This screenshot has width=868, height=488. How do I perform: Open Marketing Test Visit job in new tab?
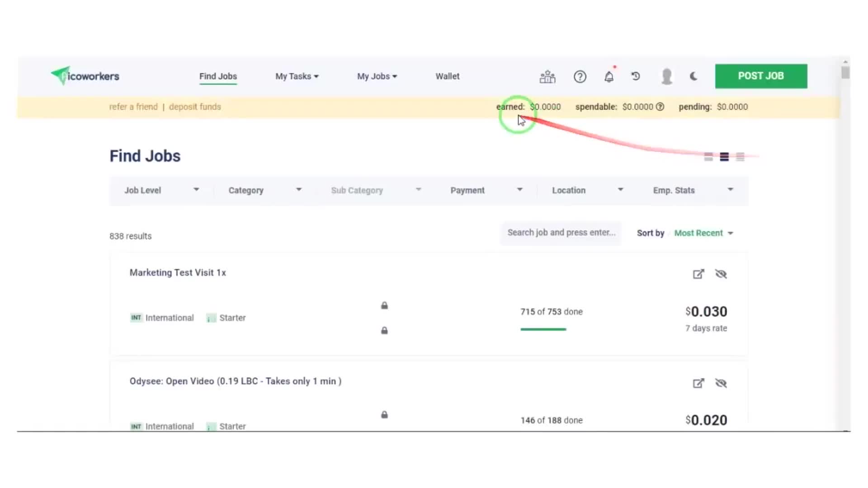[x=698, y=274]
